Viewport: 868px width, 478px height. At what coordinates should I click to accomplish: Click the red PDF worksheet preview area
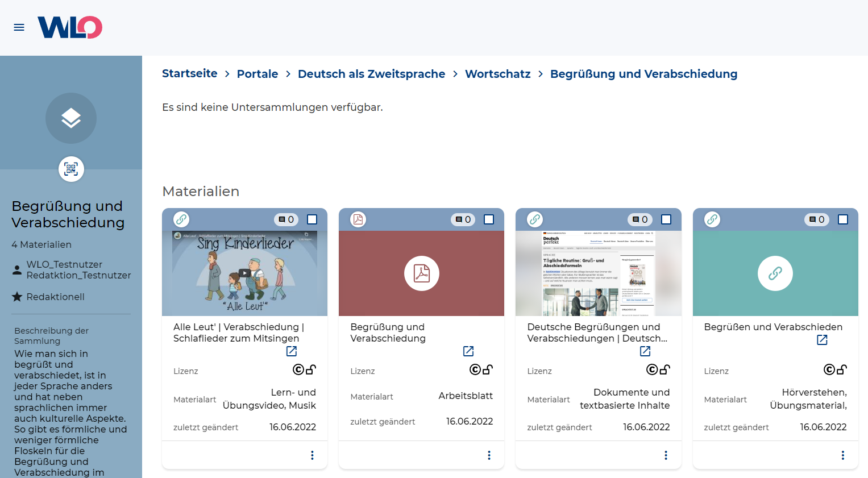pyautogui.click(x=421, y=273)
